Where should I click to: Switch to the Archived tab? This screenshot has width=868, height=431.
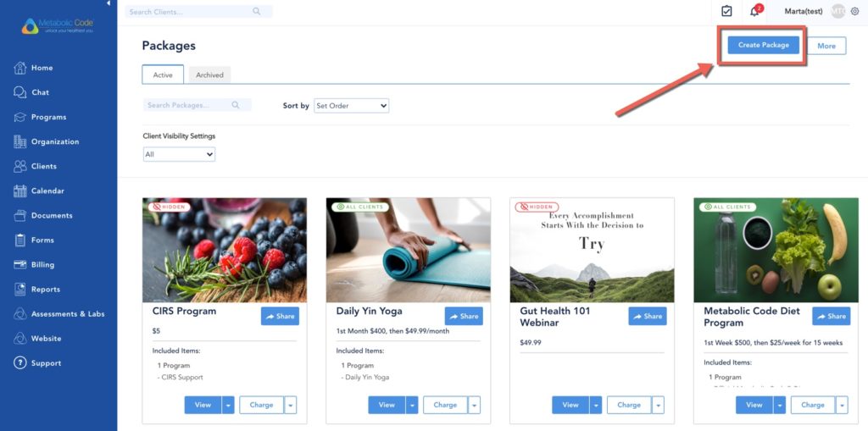[x=210, y=75]
